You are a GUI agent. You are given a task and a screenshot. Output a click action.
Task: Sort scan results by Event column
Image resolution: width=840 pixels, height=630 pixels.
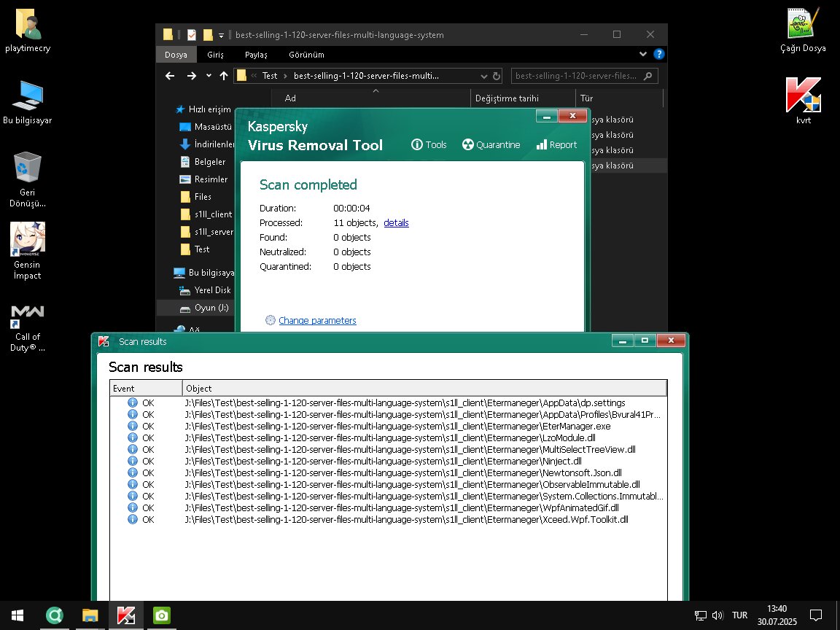(x=146, y=389)
